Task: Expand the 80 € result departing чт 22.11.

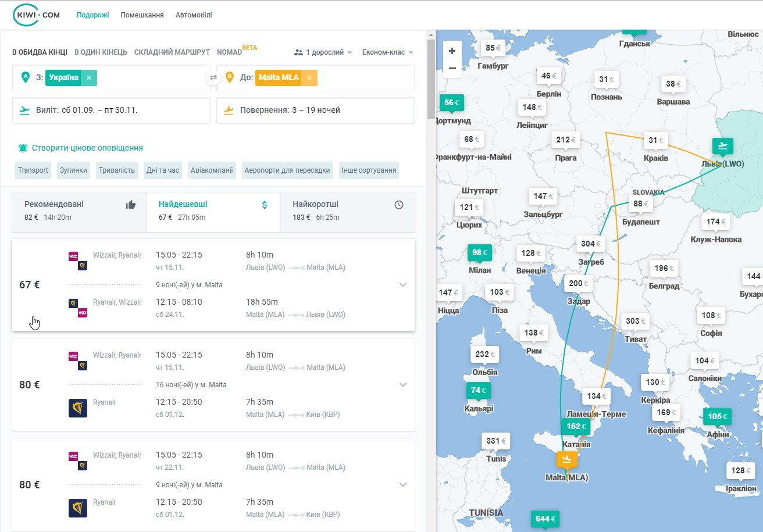Action: tap(403, 485)
